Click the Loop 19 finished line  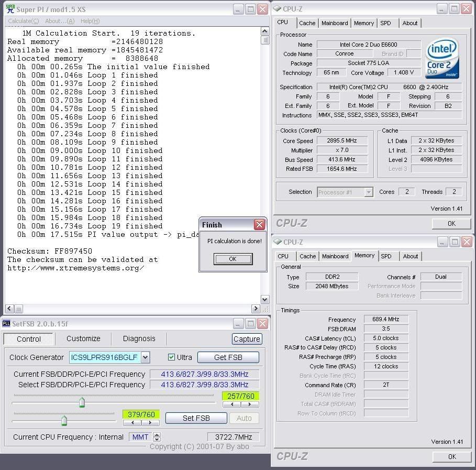coord(90,226)
